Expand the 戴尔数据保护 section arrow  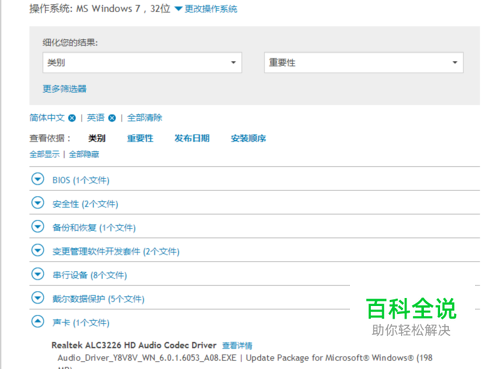tap(38, 298)
